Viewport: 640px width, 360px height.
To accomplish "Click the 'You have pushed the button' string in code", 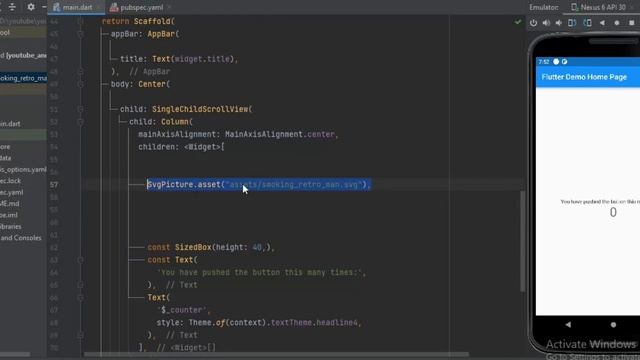I will click(x=261, y=272).
